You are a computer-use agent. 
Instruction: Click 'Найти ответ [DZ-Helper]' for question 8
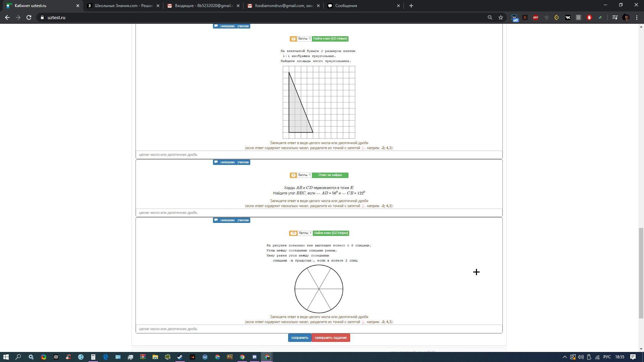coord(330,39)
